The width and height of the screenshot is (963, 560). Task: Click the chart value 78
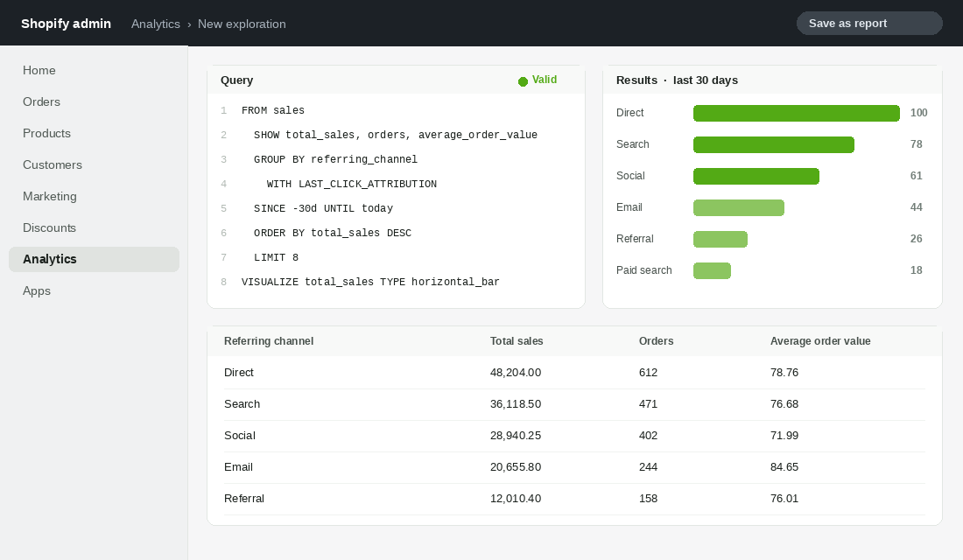pyautogui.click(x=917, y=144)
